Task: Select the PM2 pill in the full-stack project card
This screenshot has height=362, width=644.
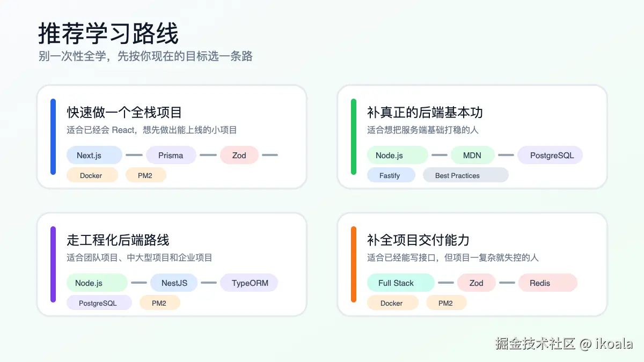Action: (146, 175)
